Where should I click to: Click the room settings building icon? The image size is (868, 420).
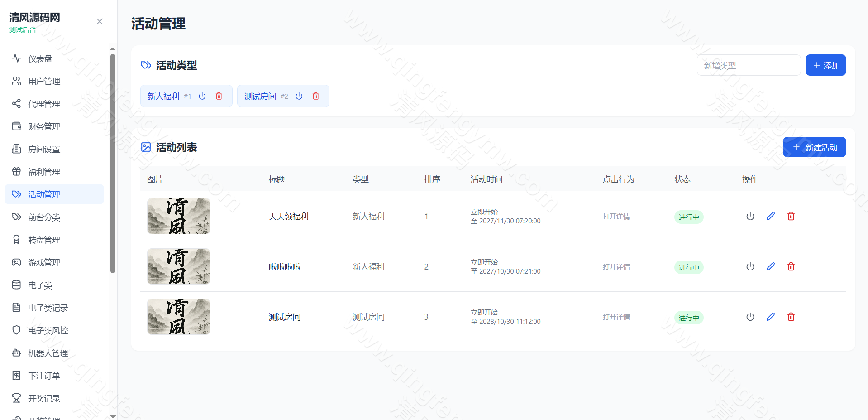(16, 149)
